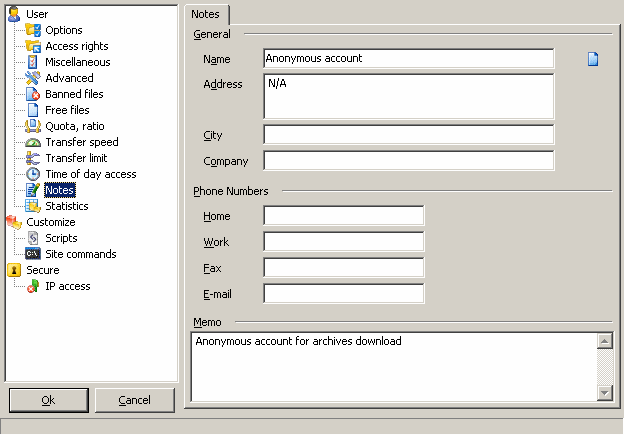Go to Free files settings
Viewport: 624px width, 435px height.
pos(67,110)
